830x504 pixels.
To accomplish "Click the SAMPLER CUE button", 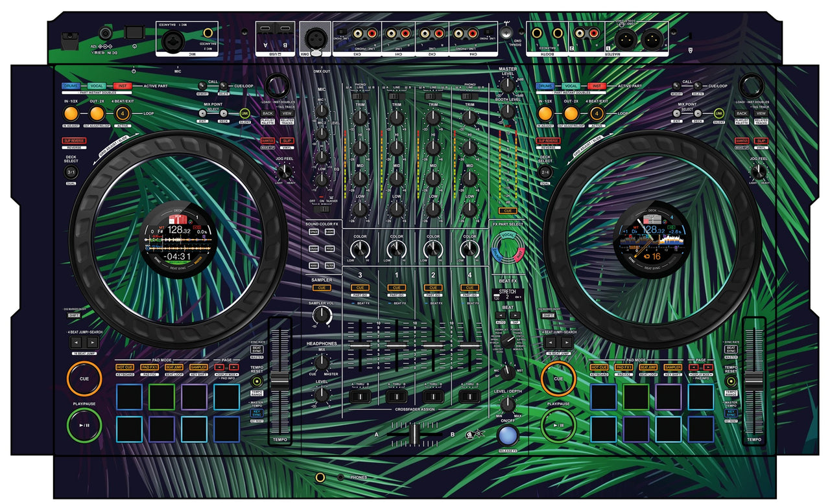I will (321, 288).
